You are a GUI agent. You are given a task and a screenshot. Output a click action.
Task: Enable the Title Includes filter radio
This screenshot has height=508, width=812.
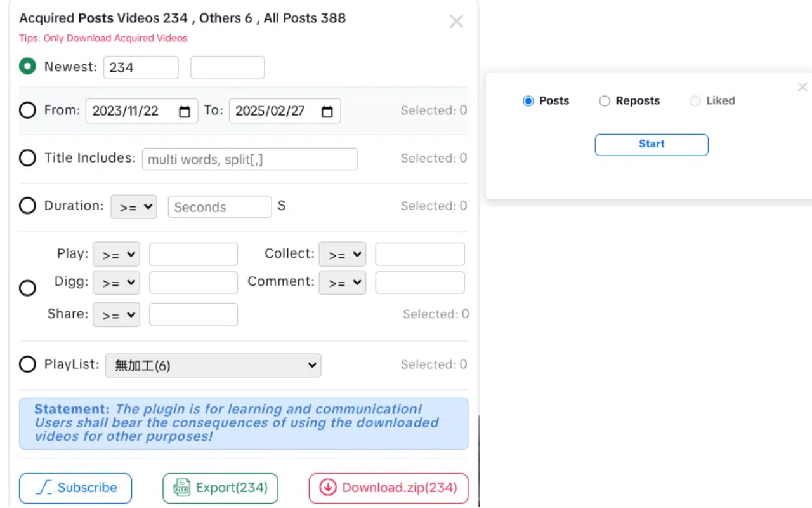[x=27, y=157]
